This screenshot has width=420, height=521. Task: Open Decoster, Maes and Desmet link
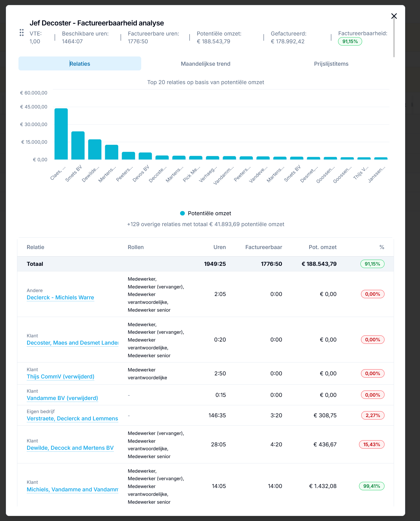pos(72,343)
